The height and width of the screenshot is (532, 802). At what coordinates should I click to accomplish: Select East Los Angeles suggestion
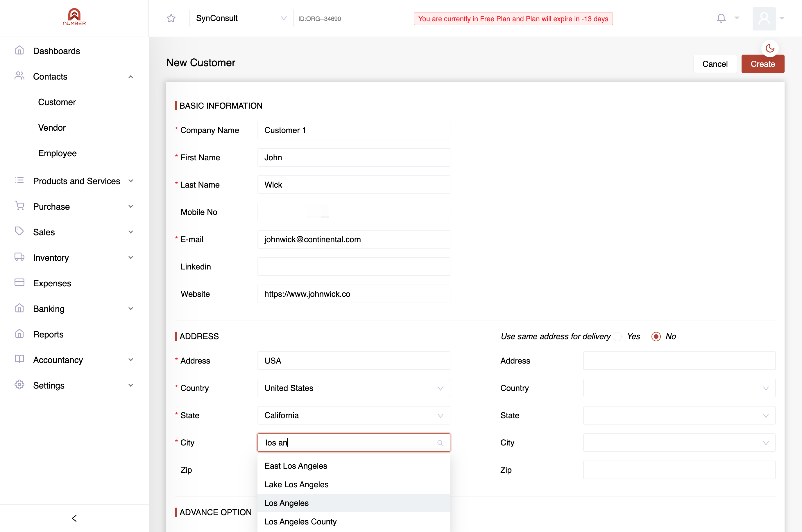pyautogui.click(x=354, y=466)
